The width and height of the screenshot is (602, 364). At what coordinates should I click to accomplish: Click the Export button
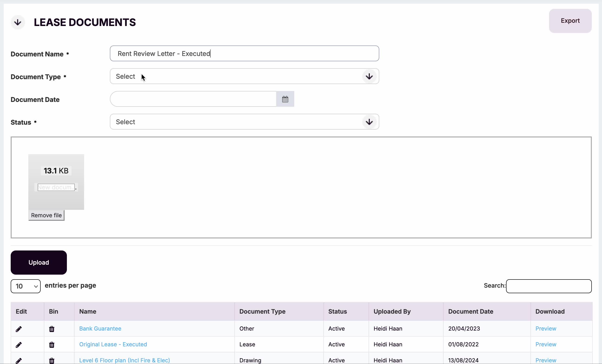570,21
